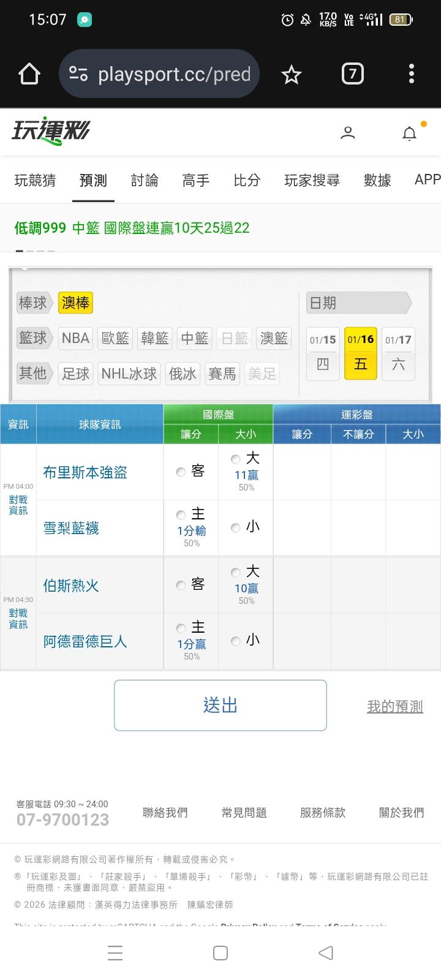
Task: Select the 澳籃 league
Action: coord(274,338)
